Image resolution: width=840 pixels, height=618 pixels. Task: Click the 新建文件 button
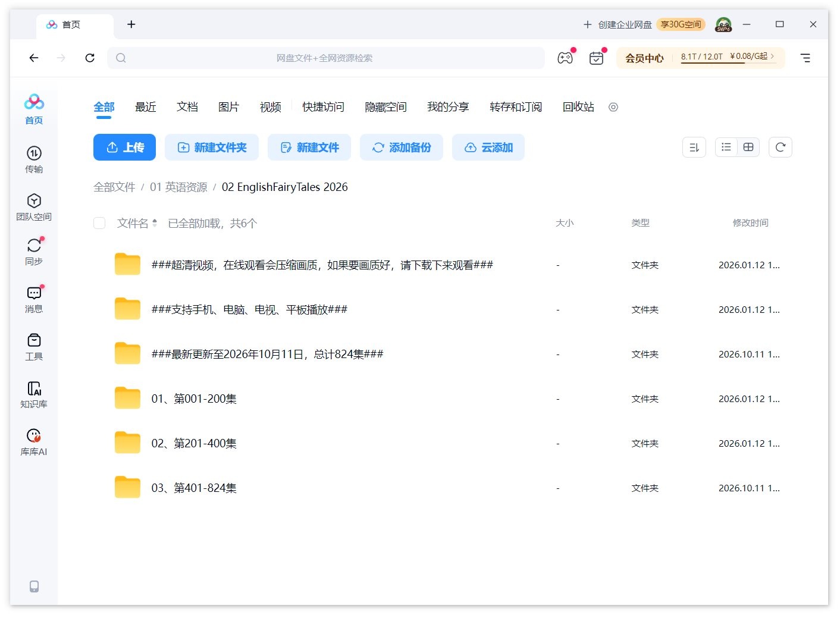click(x=309, y=147)
